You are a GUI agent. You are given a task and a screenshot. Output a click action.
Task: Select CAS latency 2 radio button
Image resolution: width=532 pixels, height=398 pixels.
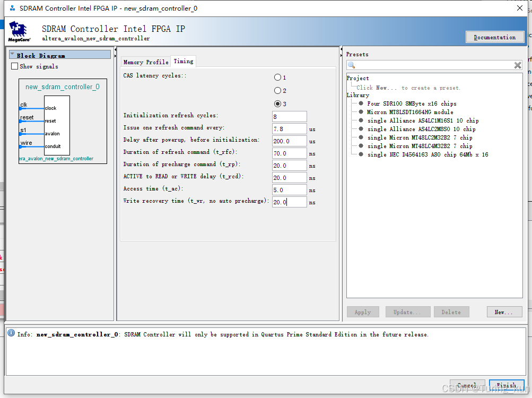(277, 91)
